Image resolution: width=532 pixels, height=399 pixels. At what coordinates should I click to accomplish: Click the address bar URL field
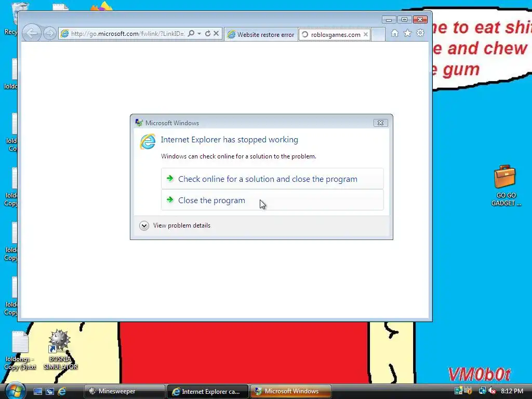(127, 34)
